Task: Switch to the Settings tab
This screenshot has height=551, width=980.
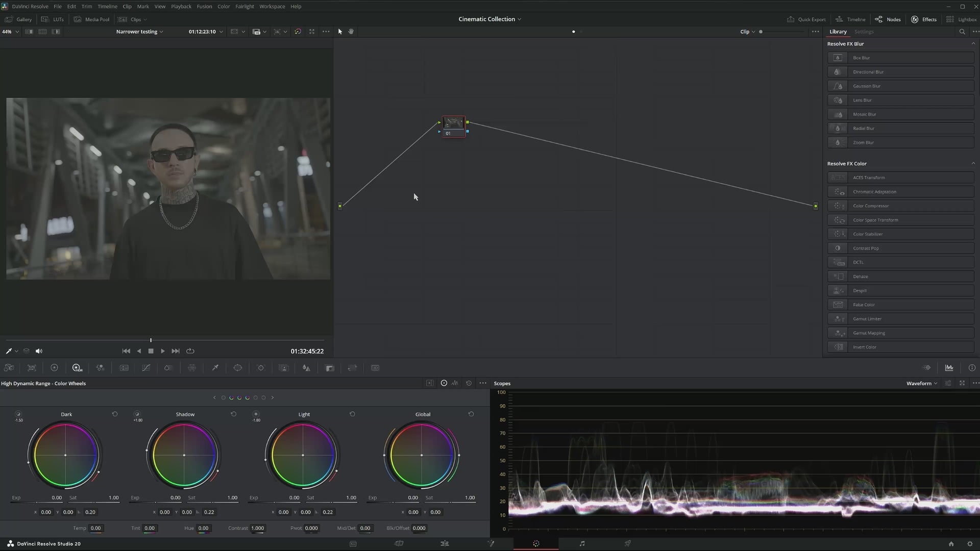Action: tap(864, 32)
